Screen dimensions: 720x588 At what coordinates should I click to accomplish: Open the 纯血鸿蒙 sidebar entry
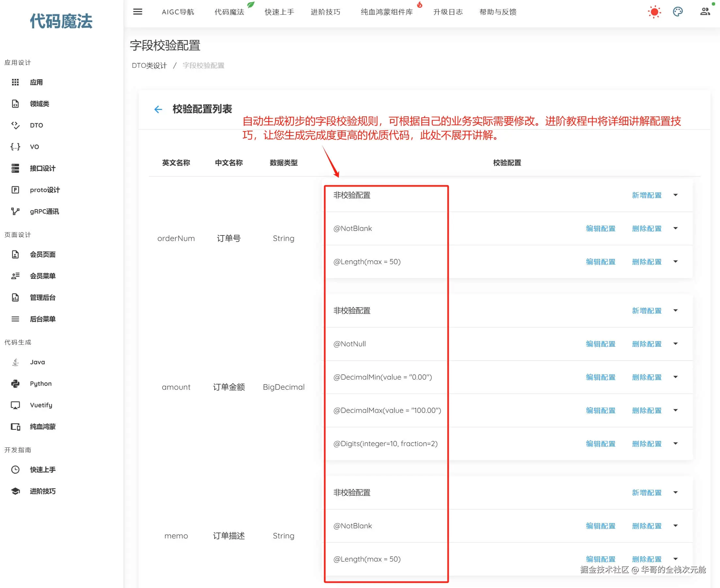[x=43, y=427]
